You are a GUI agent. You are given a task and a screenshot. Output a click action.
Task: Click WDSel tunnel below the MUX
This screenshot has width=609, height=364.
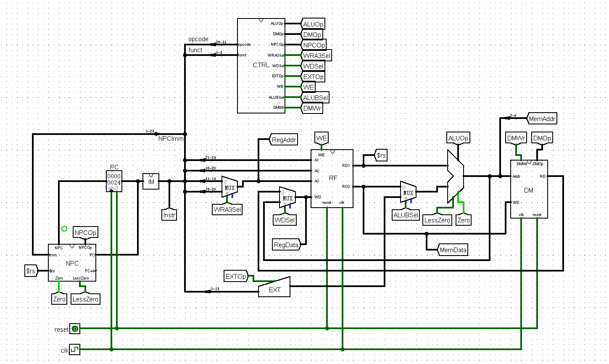tap(285, 219)
